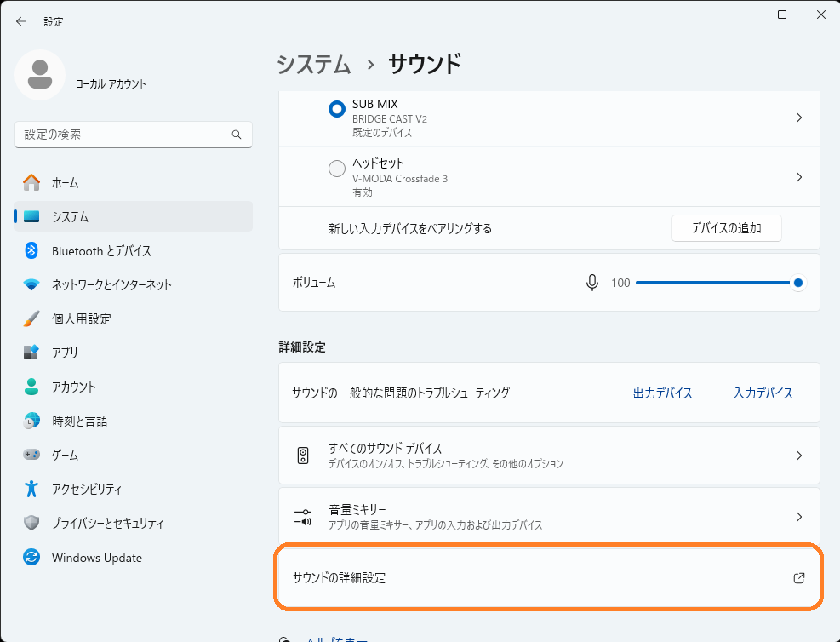This screenshot has width=840, height=642.
Task: Click V-MODA Crossfade 3 device text
Action: coord(400,179)
